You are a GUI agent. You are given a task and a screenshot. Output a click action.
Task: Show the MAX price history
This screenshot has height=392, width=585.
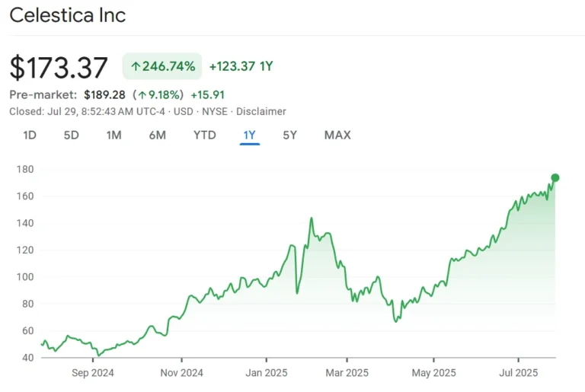point(337,135)
